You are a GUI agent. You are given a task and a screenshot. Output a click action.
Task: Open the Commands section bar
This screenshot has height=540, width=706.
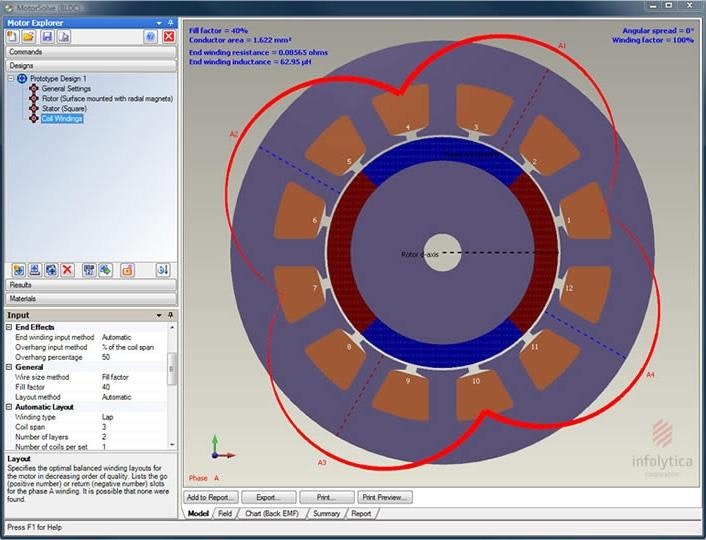click(x=91, y=52)
